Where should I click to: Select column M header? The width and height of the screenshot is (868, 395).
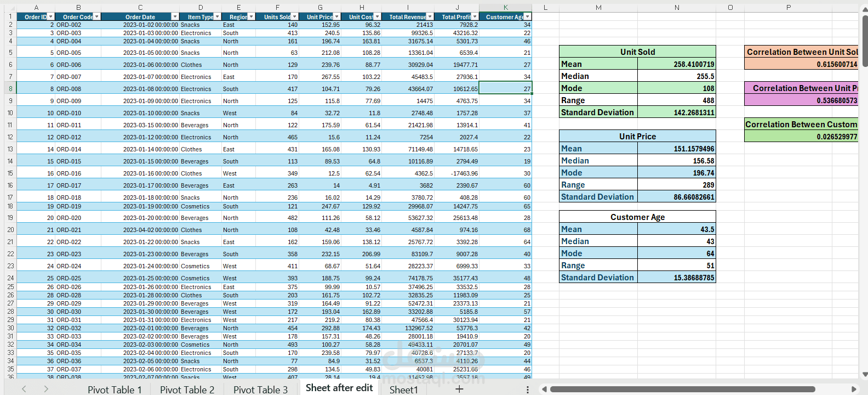[x=598, y=8]
